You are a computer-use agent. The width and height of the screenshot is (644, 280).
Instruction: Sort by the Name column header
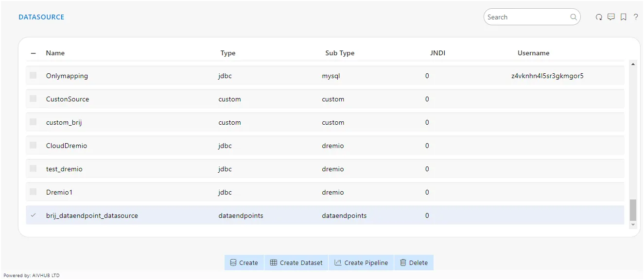pyautogui.click(x=55, y=53)
